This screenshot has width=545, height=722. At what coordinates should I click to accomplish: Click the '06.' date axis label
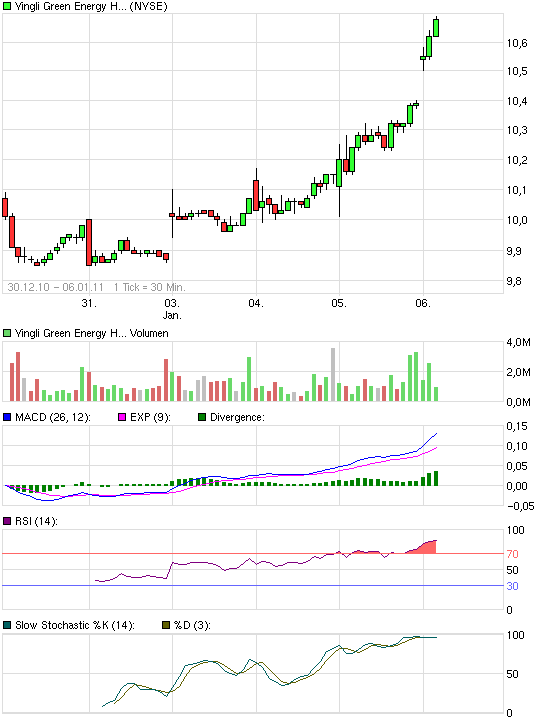pyautogui.click(x=423, y=303)
